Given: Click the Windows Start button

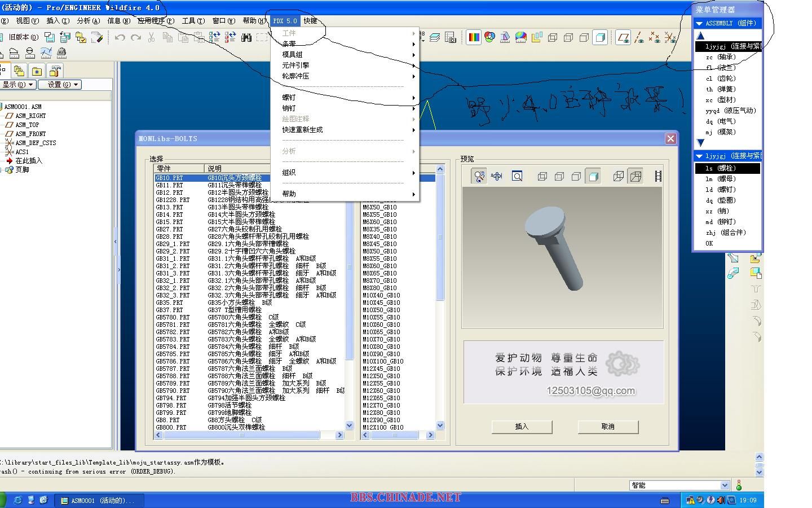Looking at the screenshot, I should pyautogui.click(x=3, y=500).
